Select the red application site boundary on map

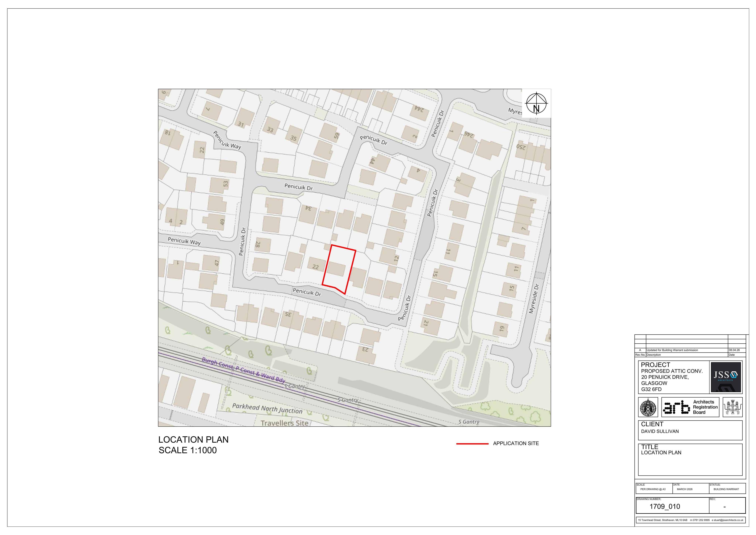pos(339,269)
